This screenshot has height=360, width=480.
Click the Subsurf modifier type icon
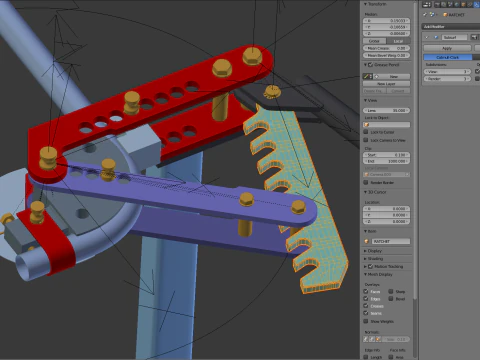click(x=436, y=37)
